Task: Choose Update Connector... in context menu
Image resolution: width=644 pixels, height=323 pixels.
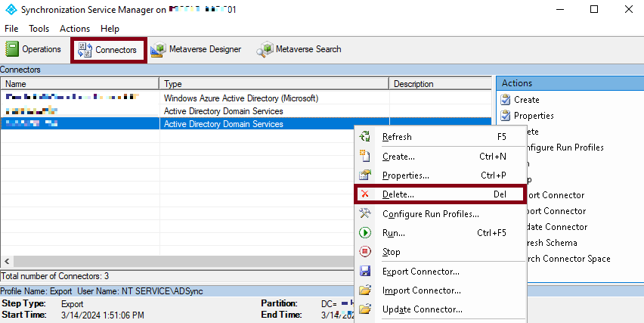Action: point(439,309)
